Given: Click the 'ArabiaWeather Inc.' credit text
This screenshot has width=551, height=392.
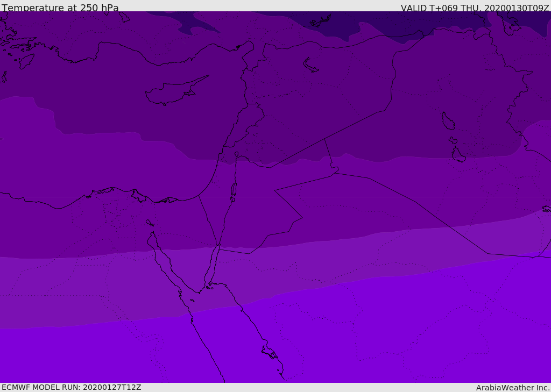Looking at the screenshot, I should tap(513, 388).
